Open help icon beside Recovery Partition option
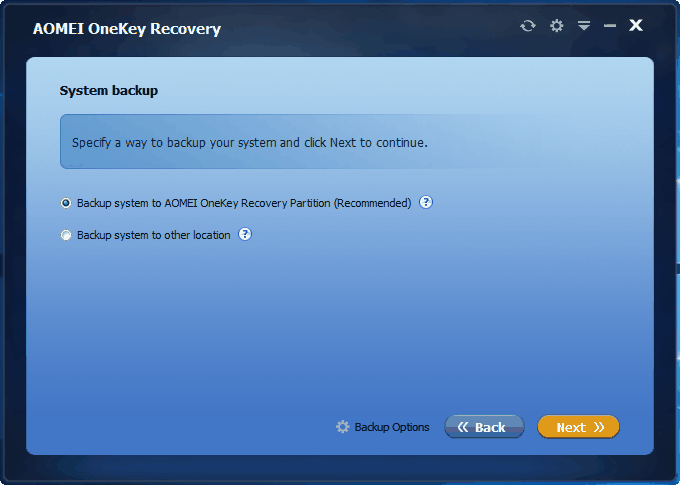 [426, 202]
